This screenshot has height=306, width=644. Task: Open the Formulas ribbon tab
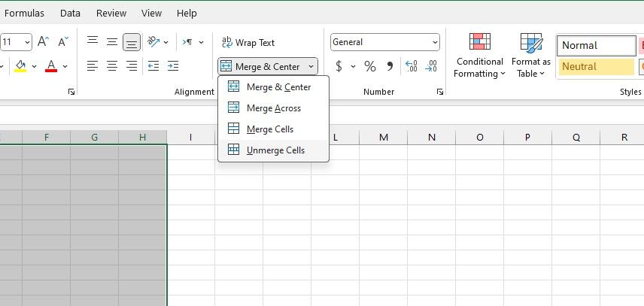[x=24, y=13]
